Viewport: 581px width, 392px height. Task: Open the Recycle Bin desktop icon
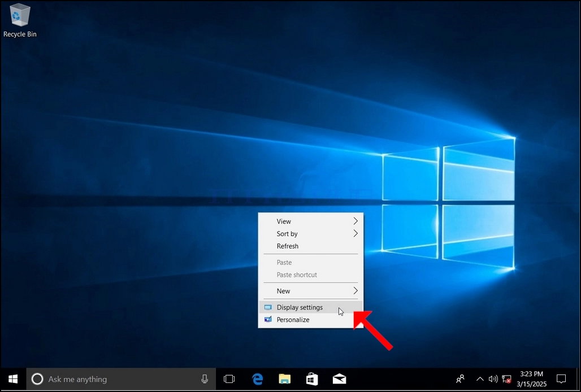pos(20,20)
